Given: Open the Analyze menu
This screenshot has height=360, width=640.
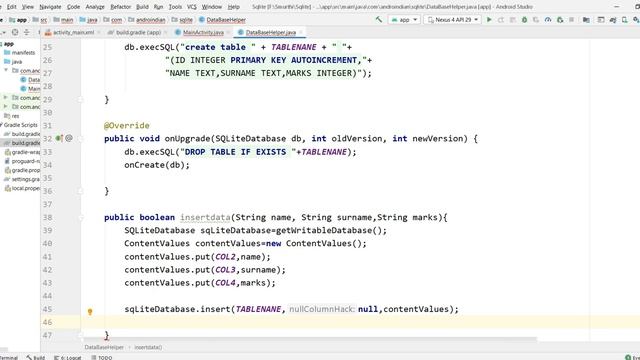Looking at the screenshot, I should [95, 7].
